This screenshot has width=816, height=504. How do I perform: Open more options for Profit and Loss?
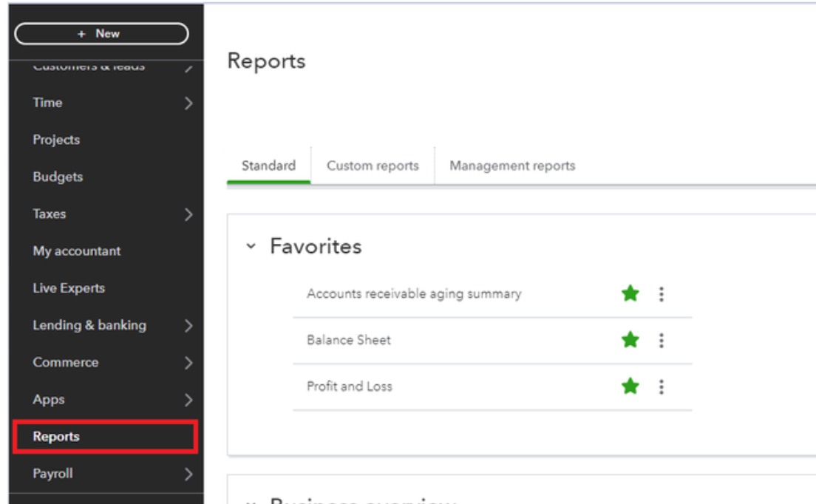(662, 386)
